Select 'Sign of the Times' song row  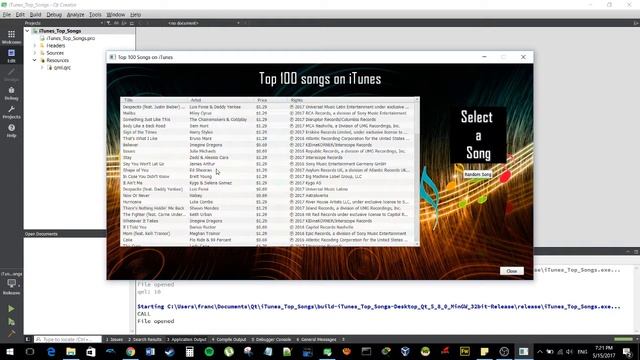coord(268,132)
